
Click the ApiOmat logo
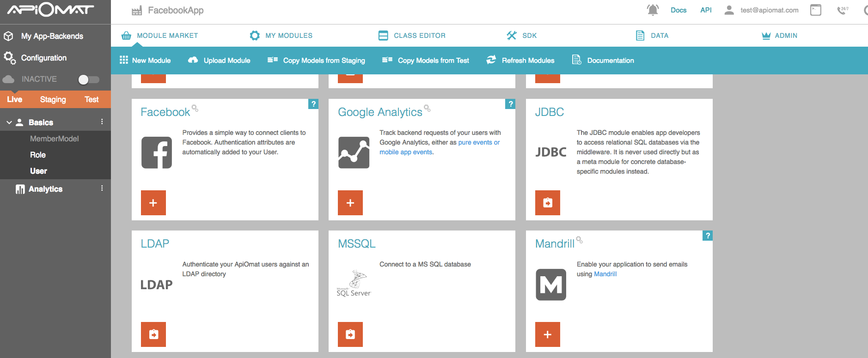(x=50, y=10)
